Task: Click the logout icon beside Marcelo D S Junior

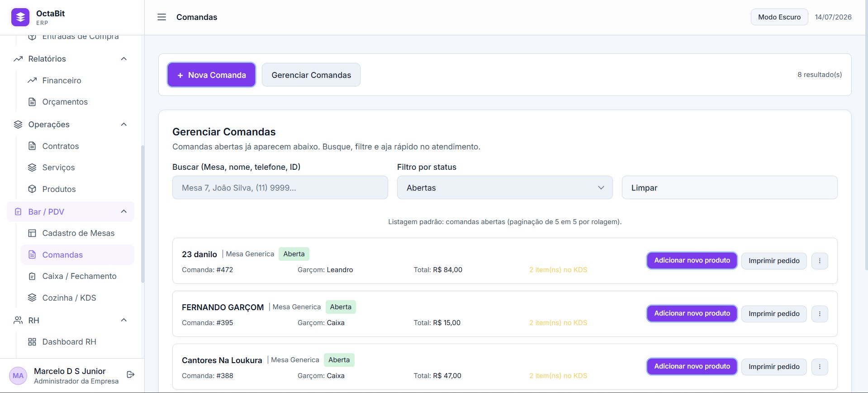Action: [x=131, y=374]
